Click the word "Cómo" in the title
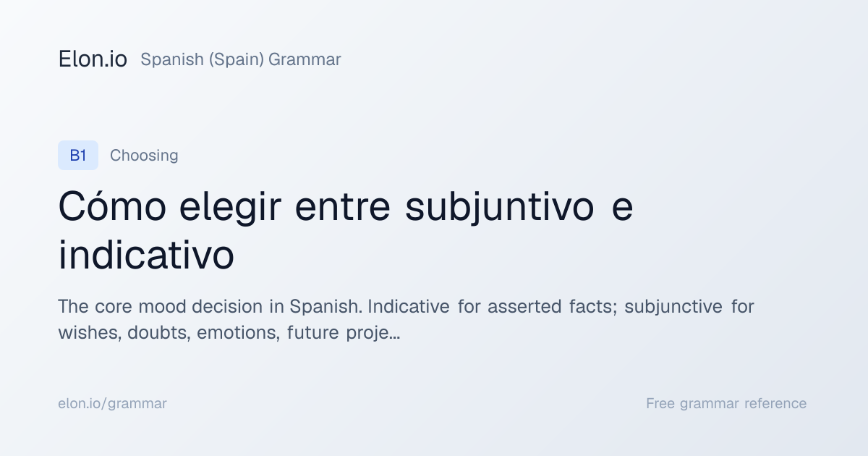This screenshot has height=456, width=868. 113,207
